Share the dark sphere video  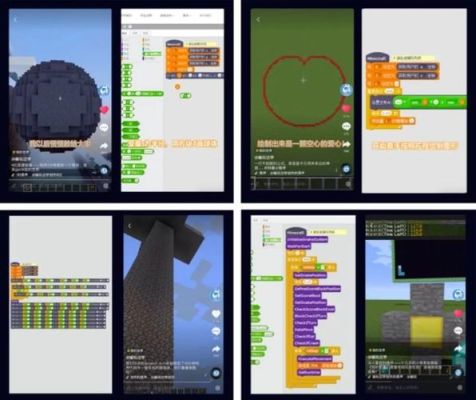(x=104, y=146)
